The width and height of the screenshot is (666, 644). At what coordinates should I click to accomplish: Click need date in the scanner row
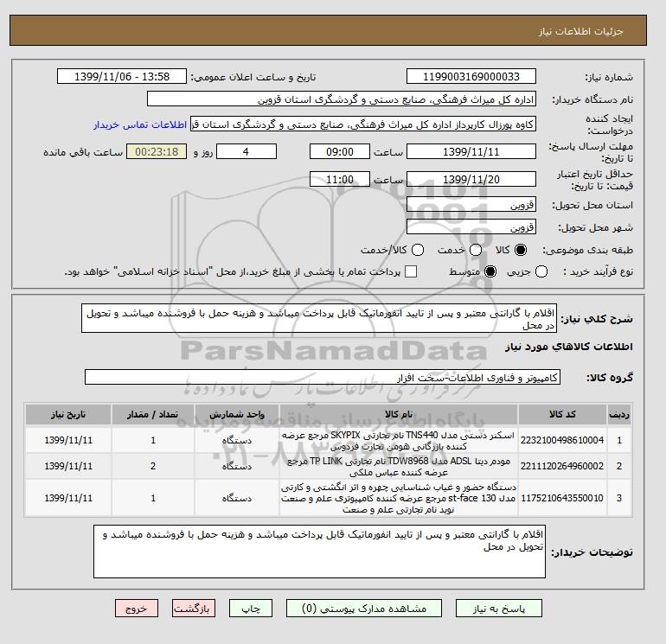68,440
